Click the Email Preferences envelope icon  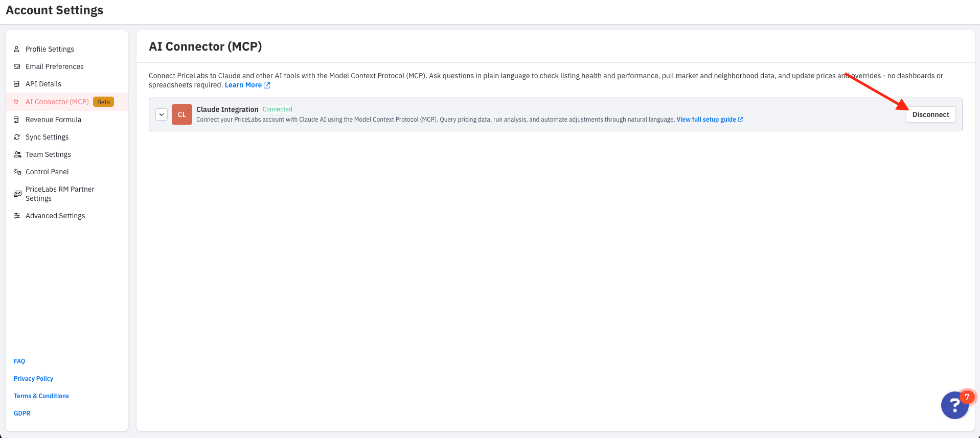pos(17,66)
